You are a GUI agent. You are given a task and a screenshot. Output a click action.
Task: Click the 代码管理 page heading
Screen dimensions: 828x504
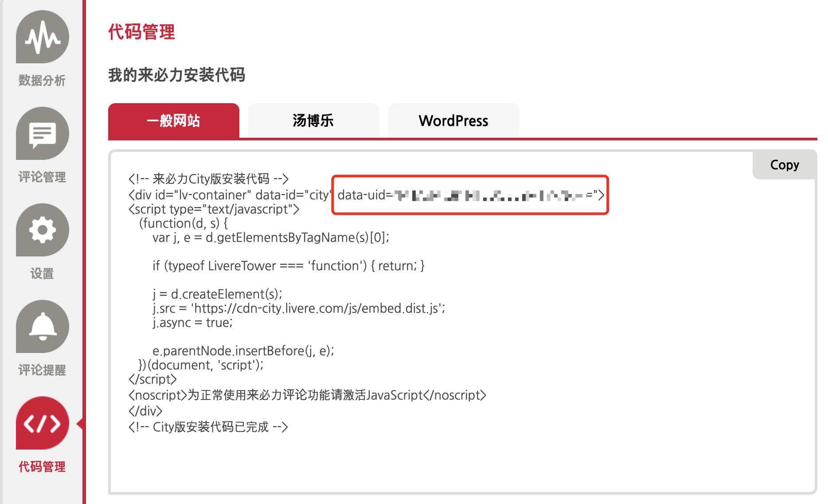[x=142, y=32]
